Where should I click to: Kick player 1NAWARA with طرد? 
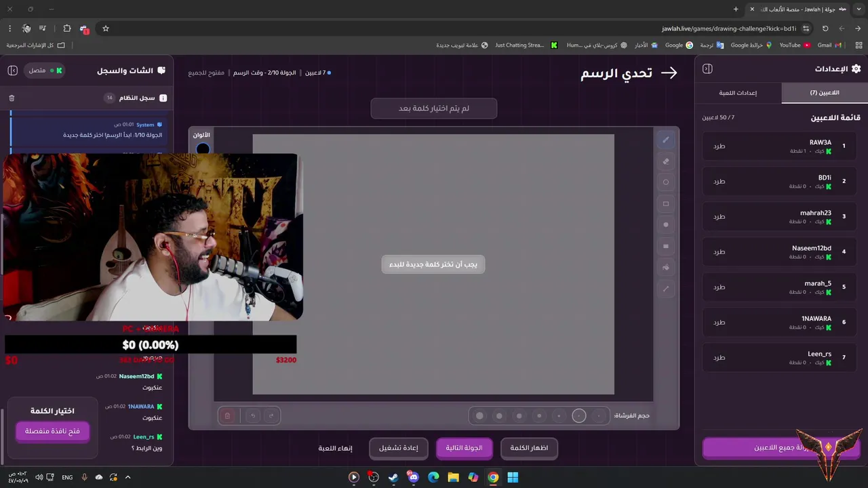click(x=719, y=323)
